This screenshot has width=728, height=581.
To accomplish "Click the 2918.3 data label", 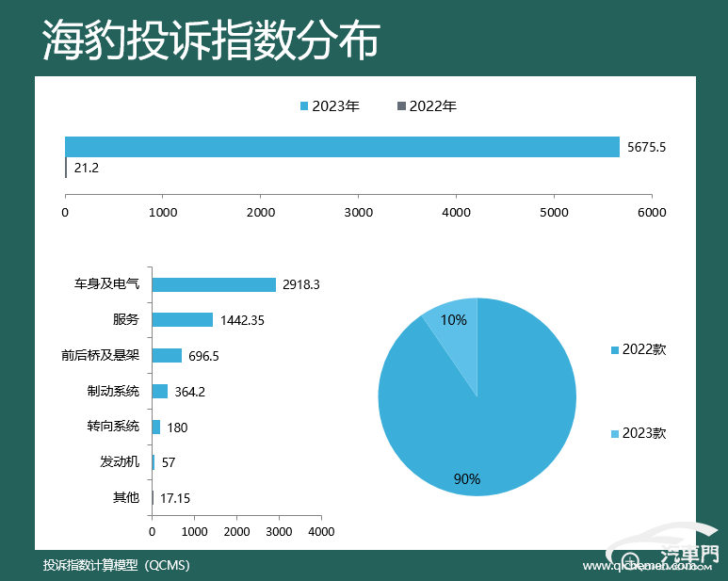I will tap(300, 284).
